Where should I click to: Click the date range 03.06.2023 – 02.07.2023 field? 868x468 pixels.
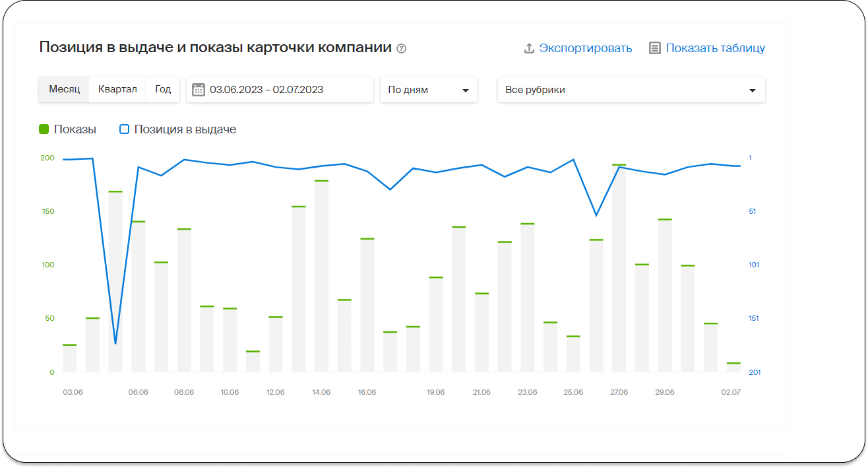click(266, 90)
